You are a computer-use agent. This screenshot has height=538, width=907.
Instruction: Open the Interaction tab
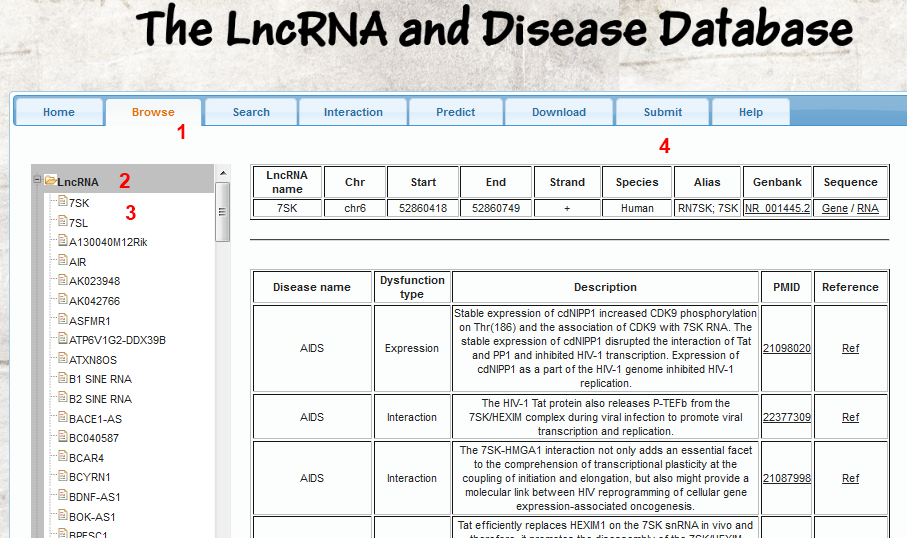click(x=353, y=112)
